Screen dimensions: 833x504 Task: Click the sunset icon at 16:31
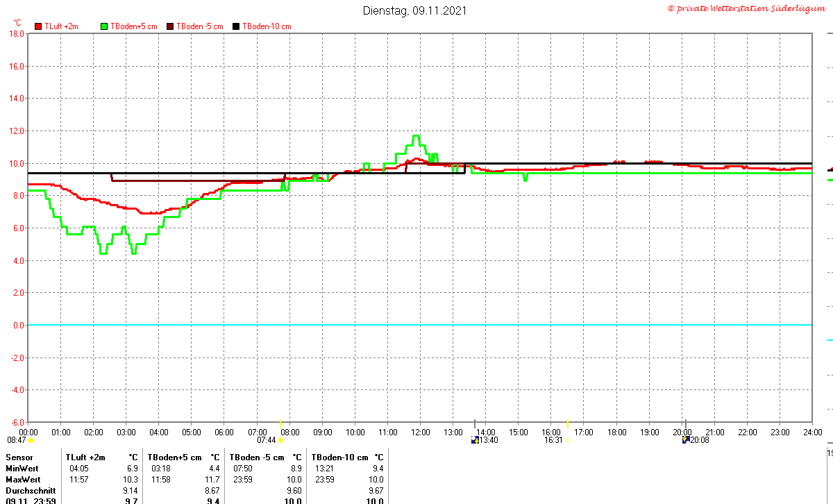click(x=569, y=440)
